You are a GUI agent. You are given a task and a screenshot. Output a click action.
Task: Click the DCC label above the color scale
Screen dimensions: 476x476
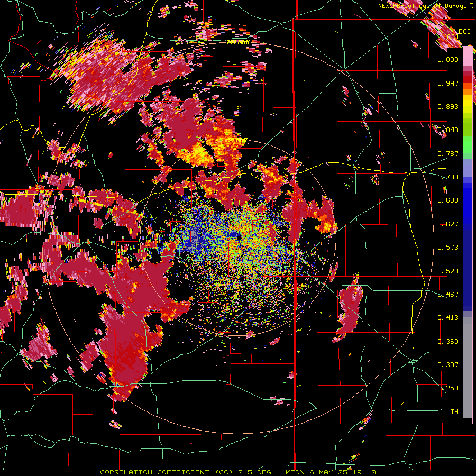[x=464, y=32]
